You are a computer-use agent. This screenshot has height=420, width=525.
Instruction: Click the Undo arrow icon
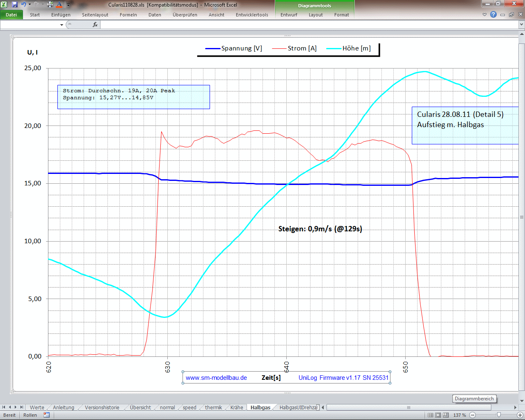point(24,5)
